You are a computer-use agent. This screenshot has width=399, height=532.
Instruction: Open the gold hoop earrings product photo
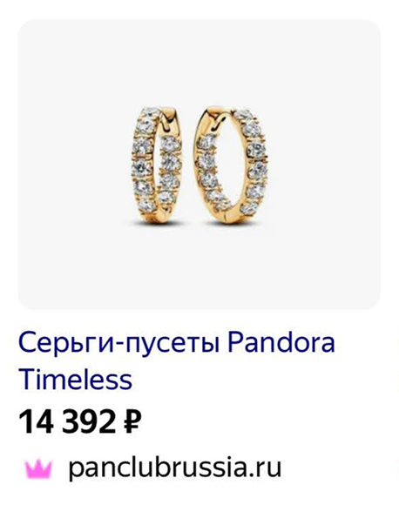(x=199, y=165)
